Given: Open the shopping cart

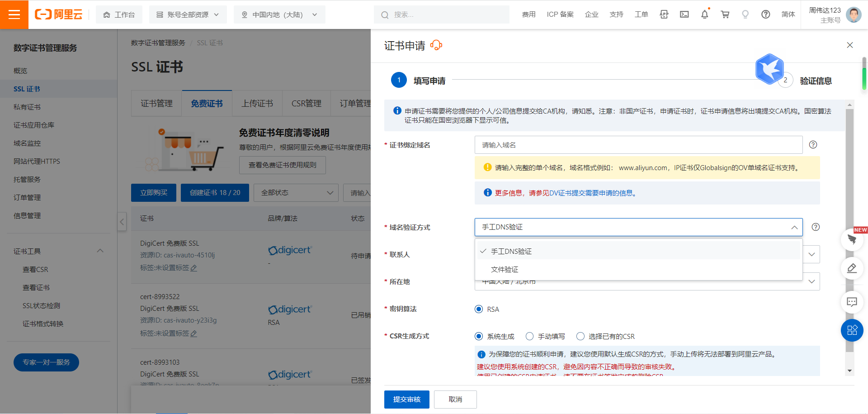Looking at the screenshot, I should (725, 14).
